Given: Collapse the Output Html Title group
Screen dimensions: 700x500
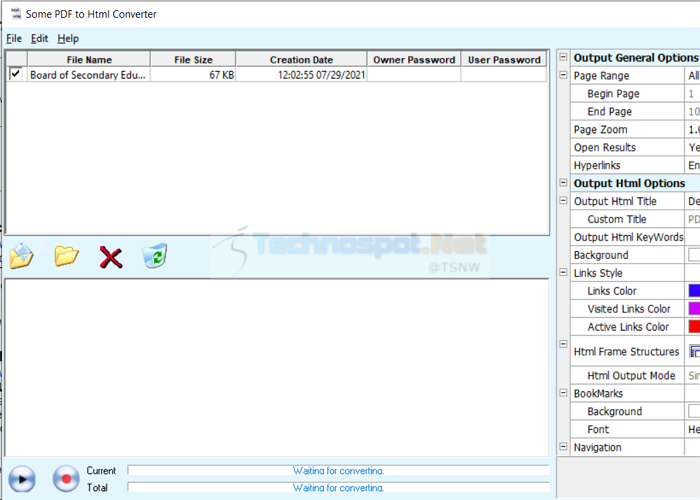Looking at the screenshot, I should point(563,200).
